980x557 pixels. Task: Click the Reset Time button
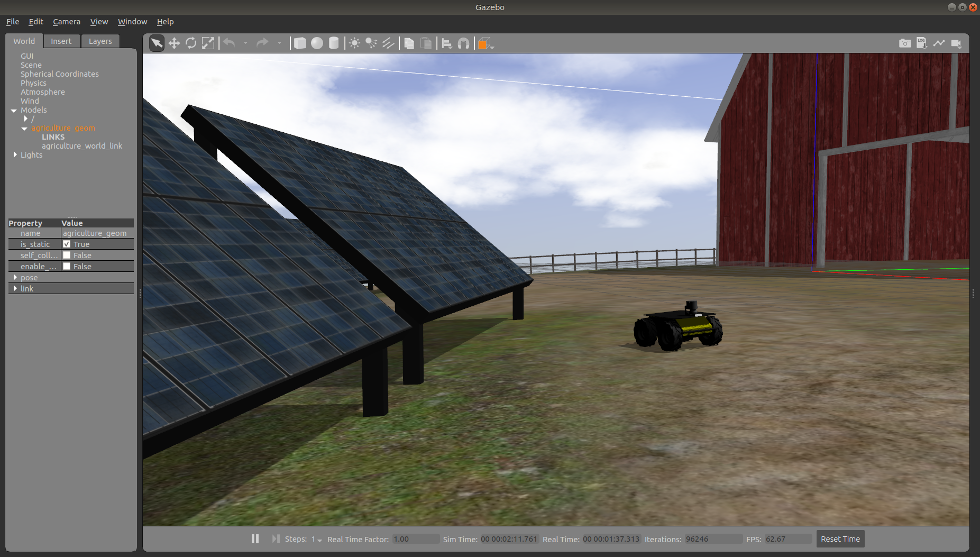point(840,538)
